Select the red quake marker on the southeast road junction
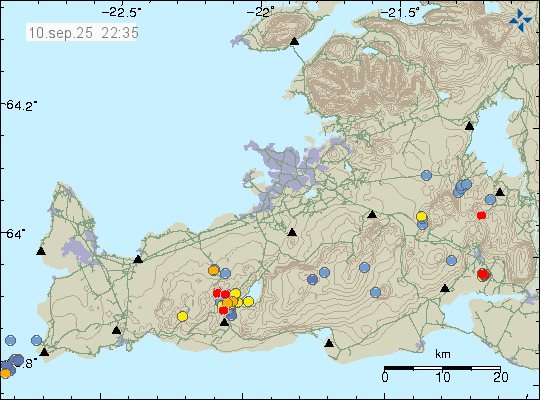The image size is (540, 400). coord(483,274)
